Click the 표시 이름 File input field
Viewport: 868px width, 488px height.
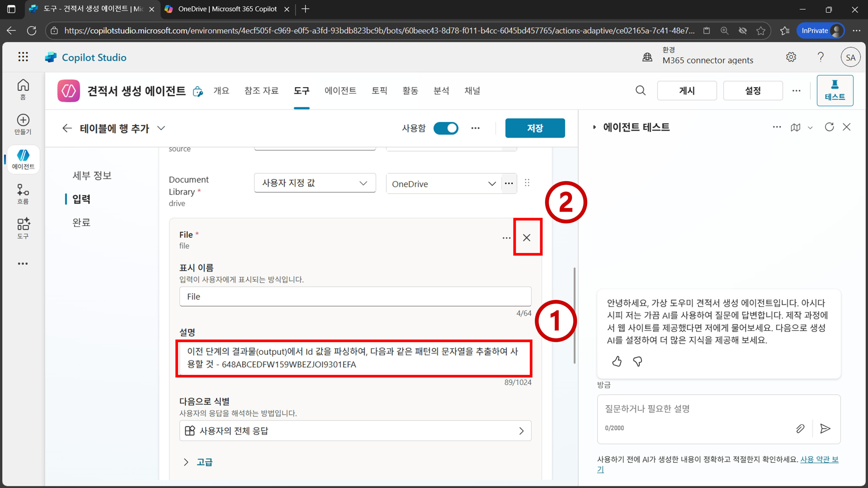tap(355, 296)
